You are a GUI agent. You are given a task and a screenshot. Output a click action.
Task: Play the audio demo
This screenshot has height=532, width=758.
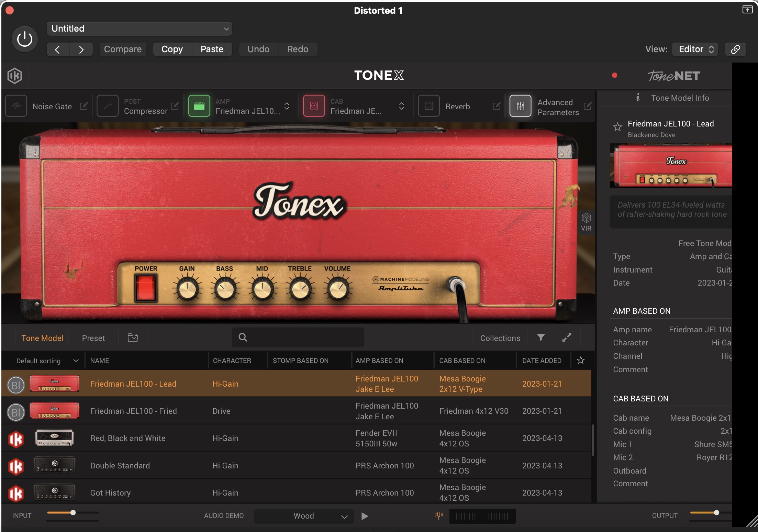[365, 516]
